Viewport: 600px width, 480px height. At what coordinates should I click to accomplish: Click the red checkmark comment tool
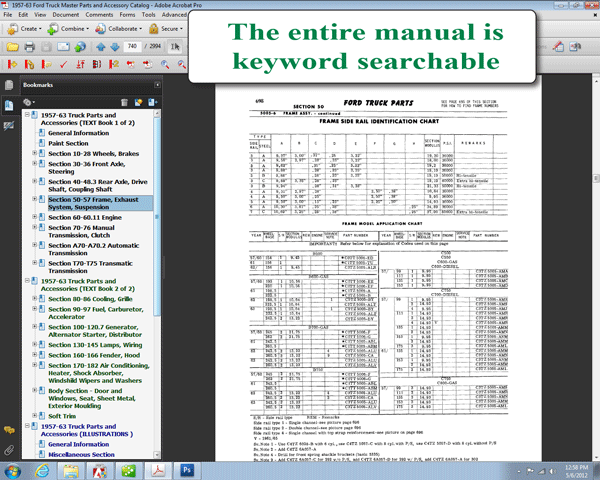pyautogui.click(x=64, y=64)
